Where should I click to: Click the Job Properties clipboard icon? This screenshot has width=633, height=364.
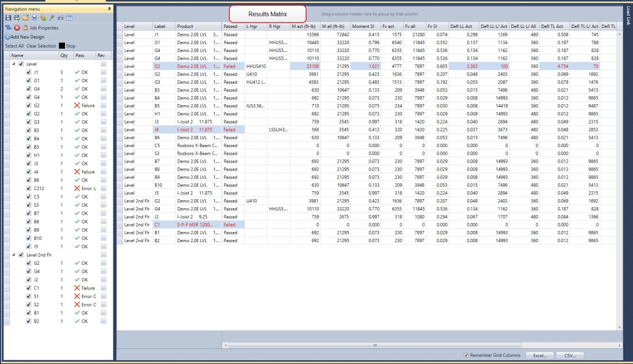pos(25,28)
